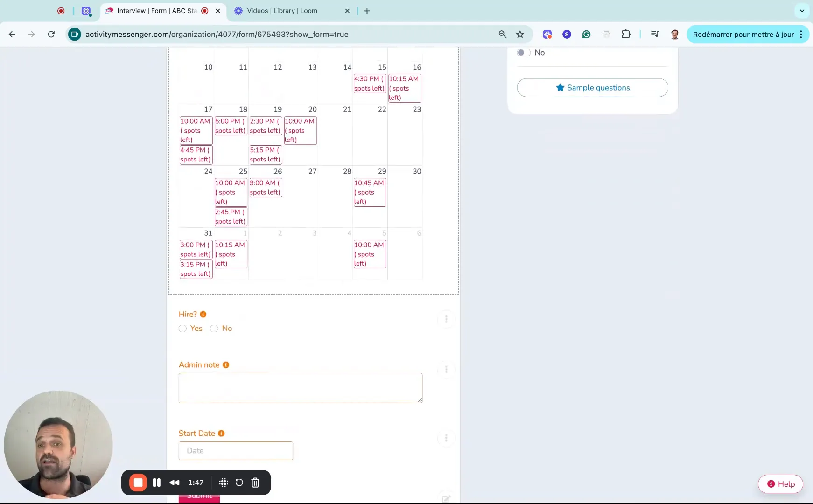
Task: Open the Help widget
Action: tap(780, 484)
